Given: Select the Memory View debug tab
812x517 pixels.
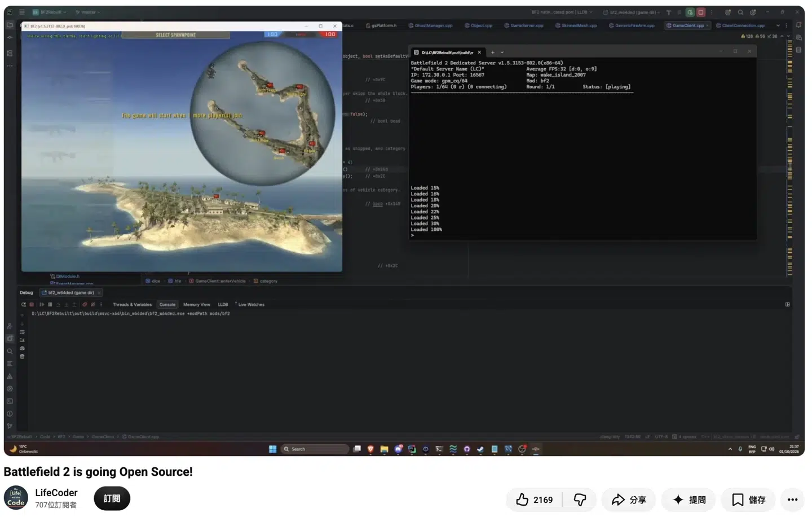Looking at the screenshot, I should [196, 305].
